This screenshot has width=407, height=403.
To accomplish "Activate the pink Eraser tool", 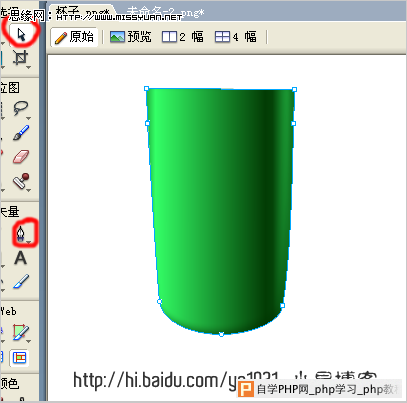I will tap(21, 157).
